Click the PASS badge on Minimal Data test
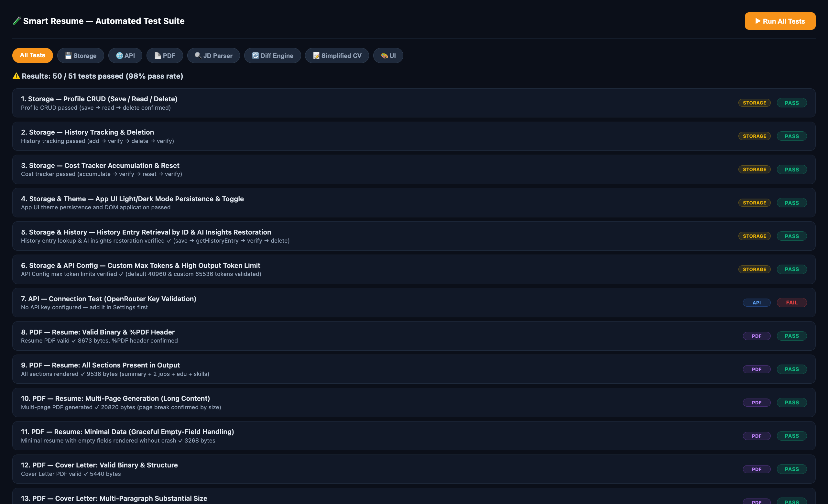The image size is (828, 504). click(792, 436)
